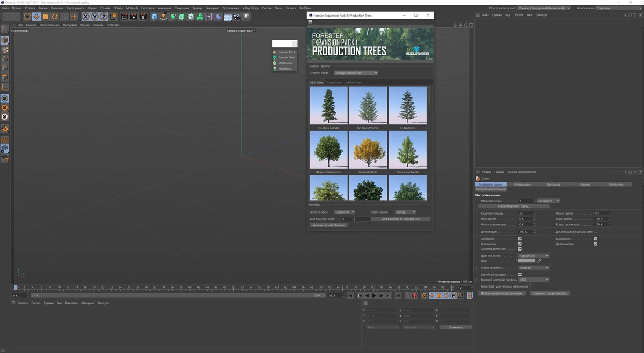This screenshot has height=353, width=644.
Task: Click Render to Picture Viewer icon
Action: [x=134, y=17]
